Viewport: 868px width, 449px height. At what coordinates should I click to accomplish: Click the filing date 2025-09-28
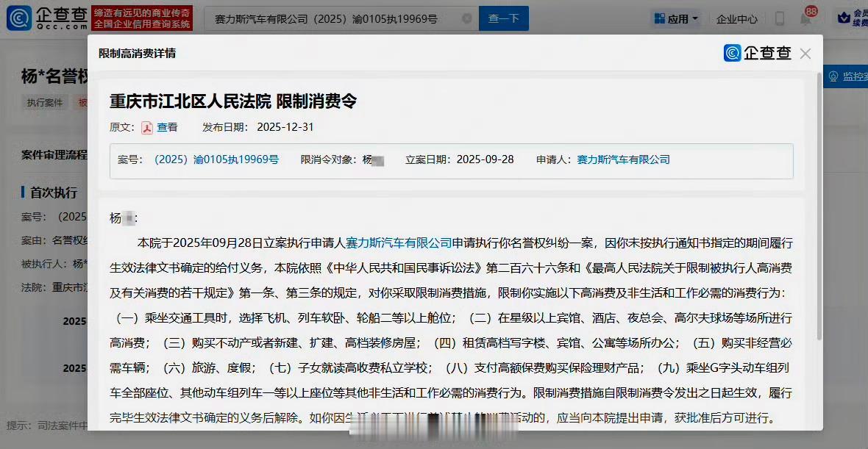[485, 159]
